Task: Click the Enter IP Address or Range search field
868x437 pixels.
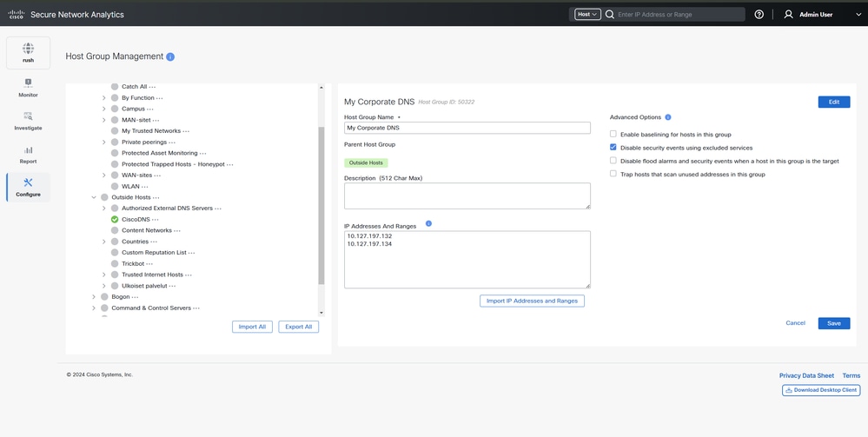Action: click(x=680, y=15)
